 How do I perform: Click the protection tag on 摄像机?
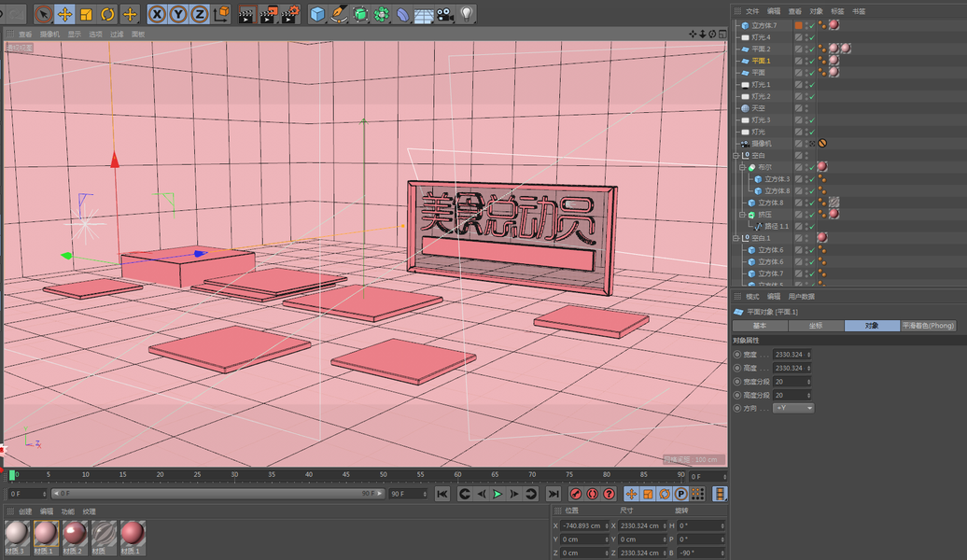point(822,143)
